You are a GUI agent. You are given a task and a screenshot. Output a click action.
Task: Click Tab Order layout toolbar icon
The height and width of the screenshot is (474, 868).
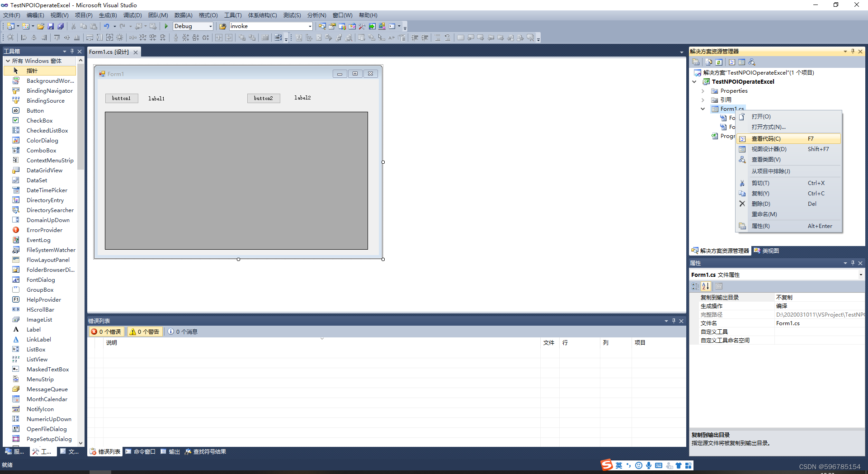pos(278,38)
